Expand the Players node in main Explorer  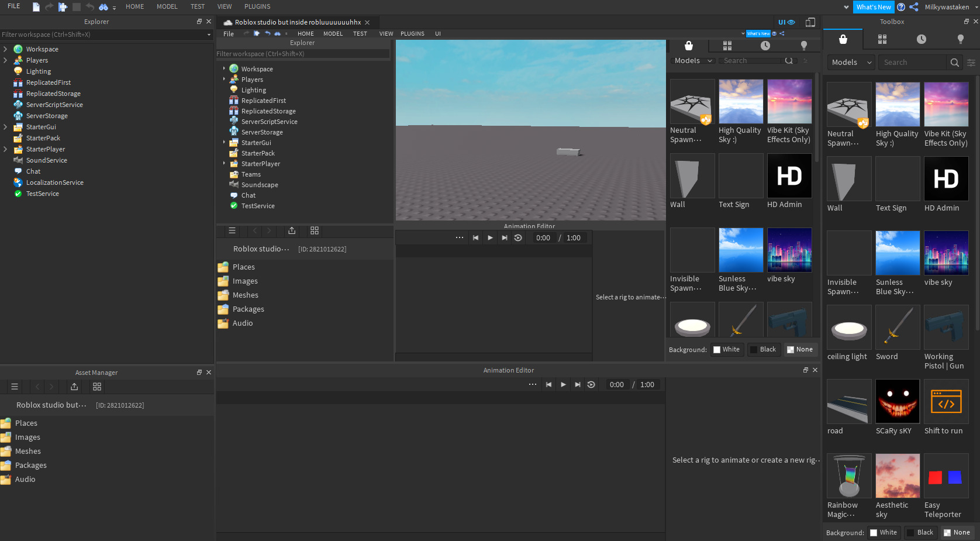click(x=5, y=60)
